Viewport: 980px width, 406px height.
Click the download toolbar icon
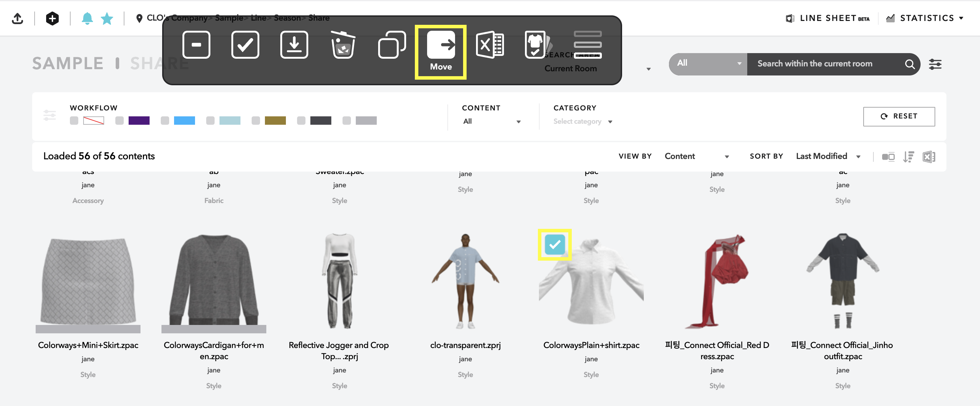294,45
